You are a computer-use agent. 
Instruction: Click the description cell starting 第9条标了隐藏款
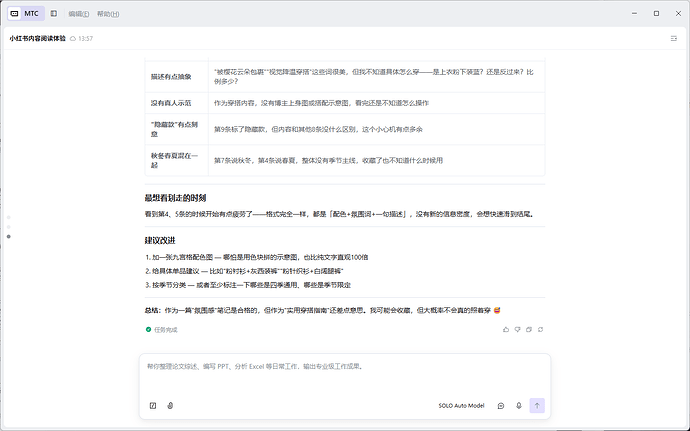click(376, 129)
